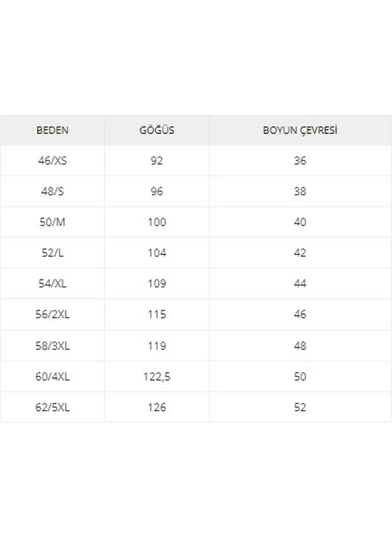This screenshot has height=537, width=392.
Task: Click the GÖĞÜS column header
Action: pos(157,130)
